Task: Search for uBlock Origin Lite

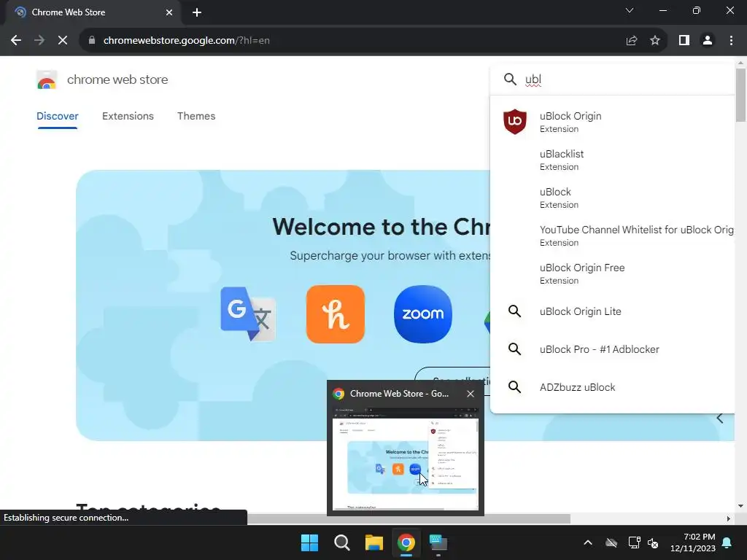Action: (x=613, y=311)
